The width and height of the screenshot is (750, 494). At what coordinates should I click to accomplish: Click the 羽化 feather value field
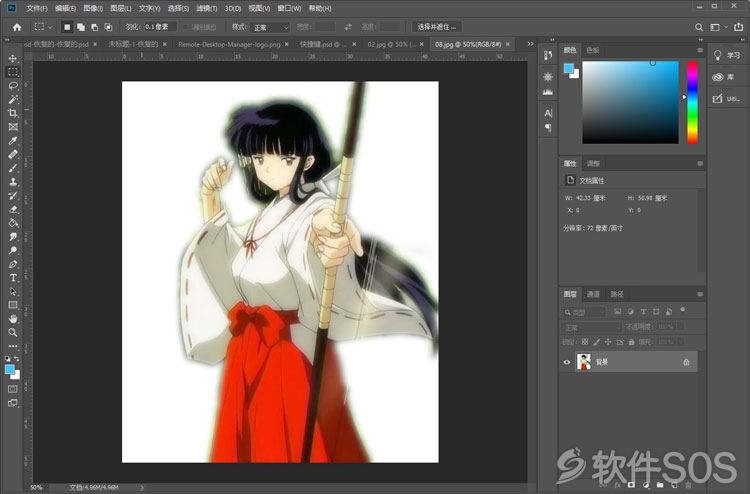tap(160, 27)
